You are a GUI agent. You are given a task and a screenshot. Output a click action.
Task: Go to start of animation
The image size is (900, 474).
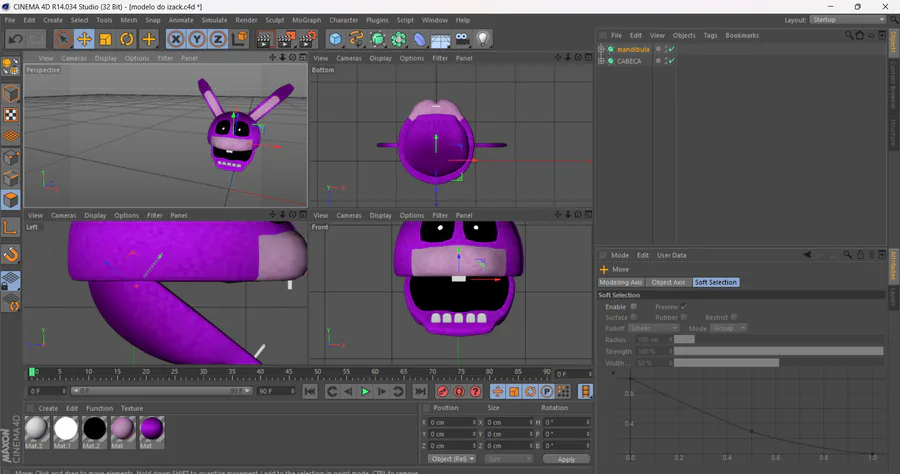[x=310, y=391]
